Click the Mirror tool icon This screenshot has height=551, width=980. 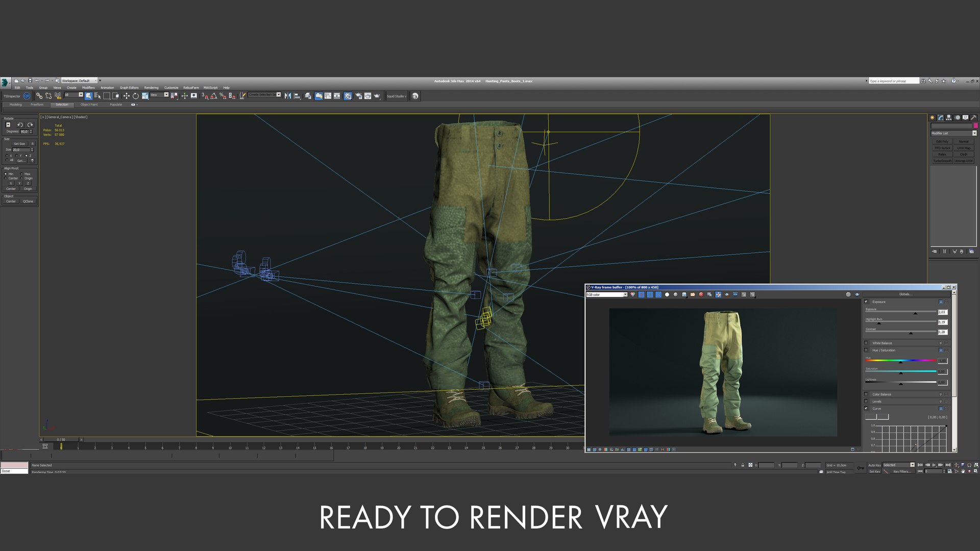click(x=287, y=96)
